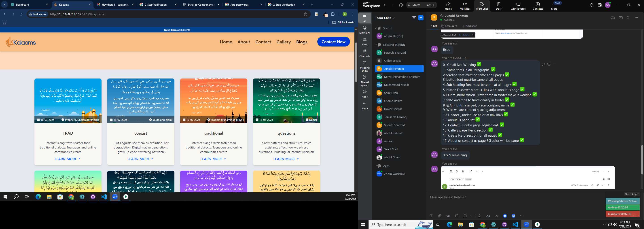Open Zoom Contacts tab
Screen dimensions: 644x229
tap(538, 6)
